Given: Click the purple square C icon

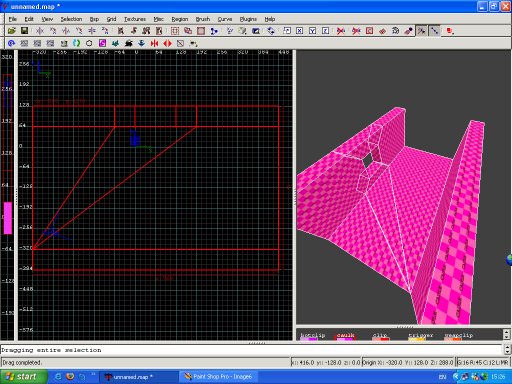Looking at the screenshot, I should pyautogui.click(x=102, y=43).
